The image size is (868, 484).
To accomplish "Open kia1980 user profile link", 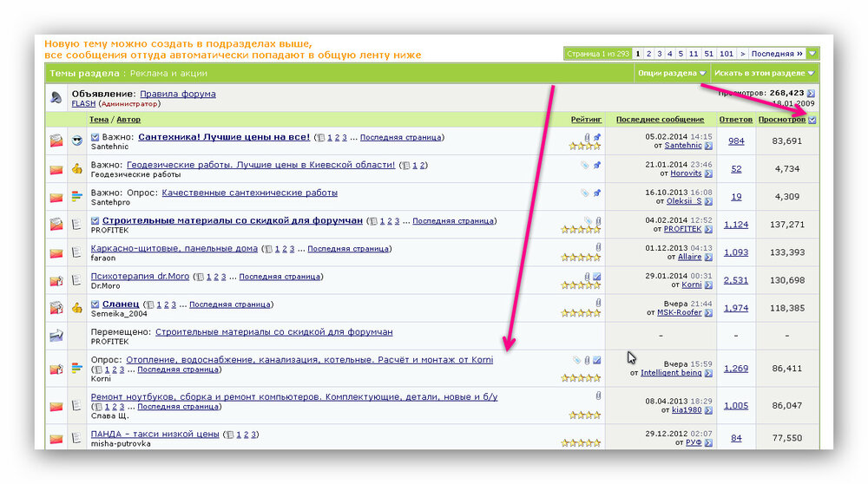I will (687, 410).
